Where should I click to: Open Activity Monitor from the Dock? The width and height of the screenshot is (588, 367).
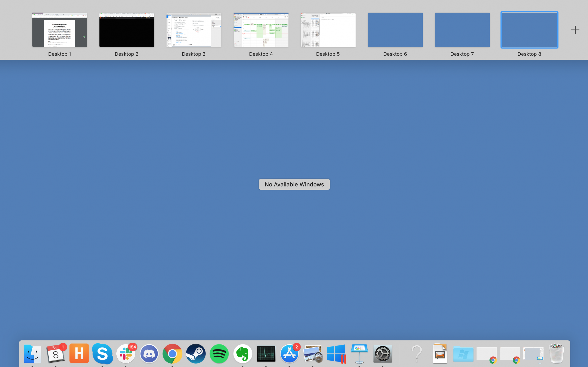[266, 354]
